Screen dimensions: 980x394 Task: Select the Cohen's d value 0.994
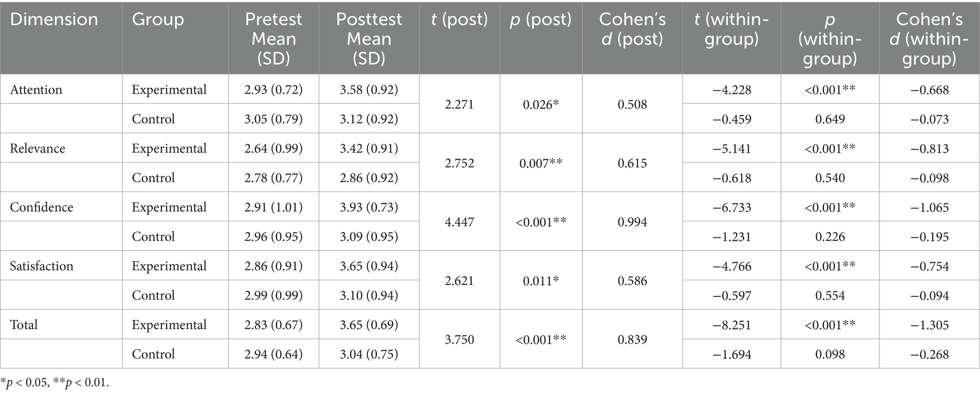pos(632,222)
